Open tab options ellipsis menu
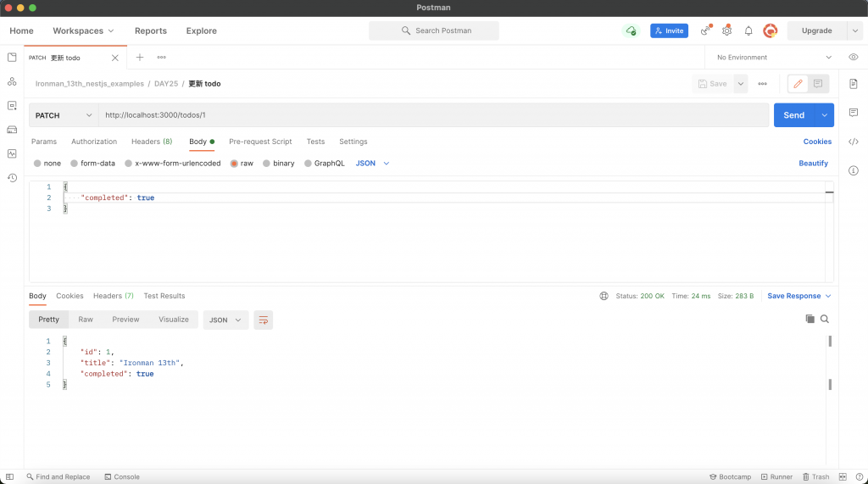Image resolution: width=868 pixels, height=484 pixels. tap(161, 57)
